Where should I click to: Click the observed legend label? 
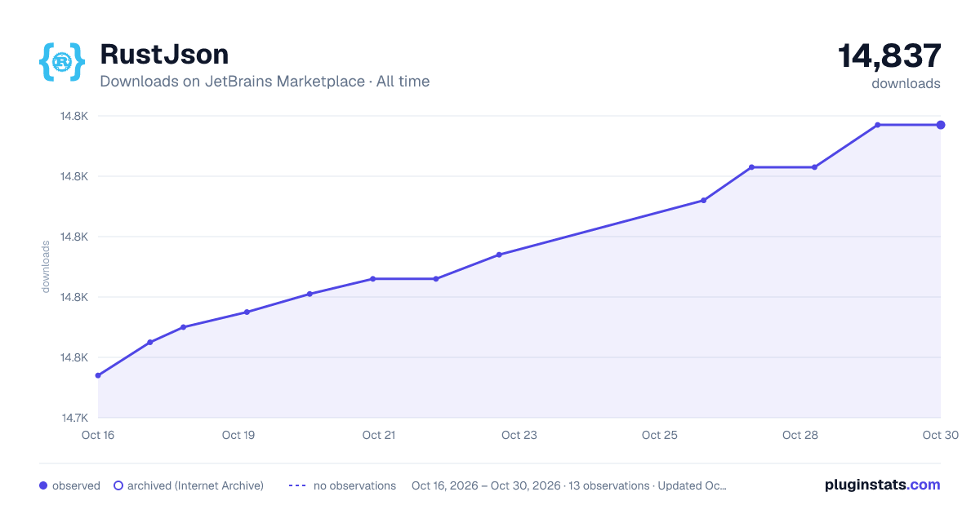coord(76,485)
